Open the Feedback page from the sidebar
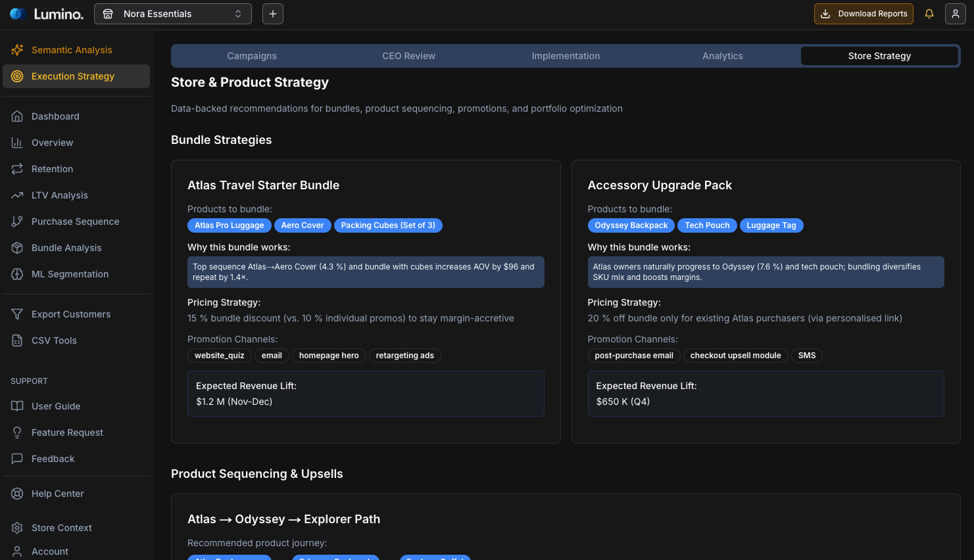 click(53, 459)
